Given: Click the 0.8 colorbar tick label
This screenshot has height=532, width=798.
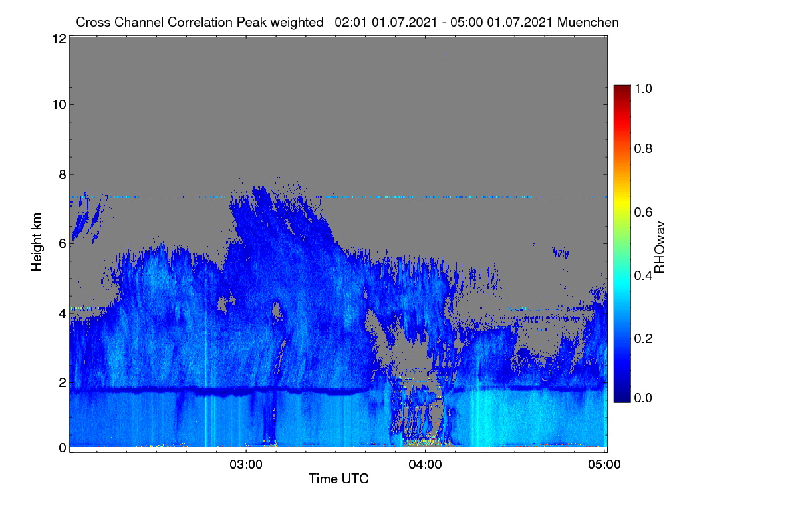Looking at the screenshot, I should coord(643,148).
